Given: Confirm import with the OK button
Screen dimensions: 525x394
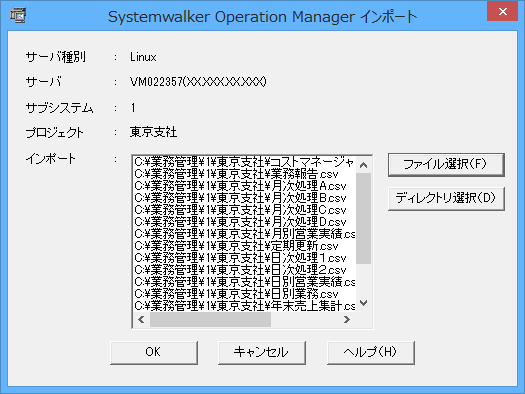Looking at the screenshot, I should click(x=154, y=352).
